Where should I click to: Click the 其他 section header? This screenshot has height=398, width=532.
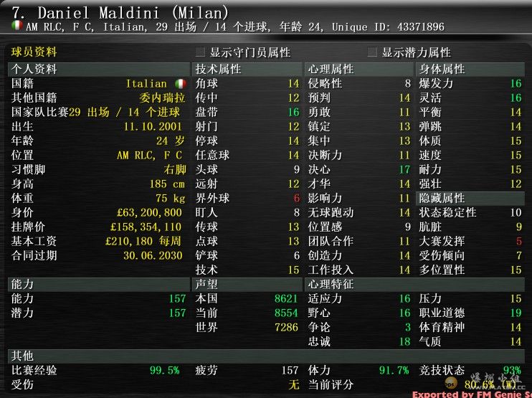pos(266,356)
